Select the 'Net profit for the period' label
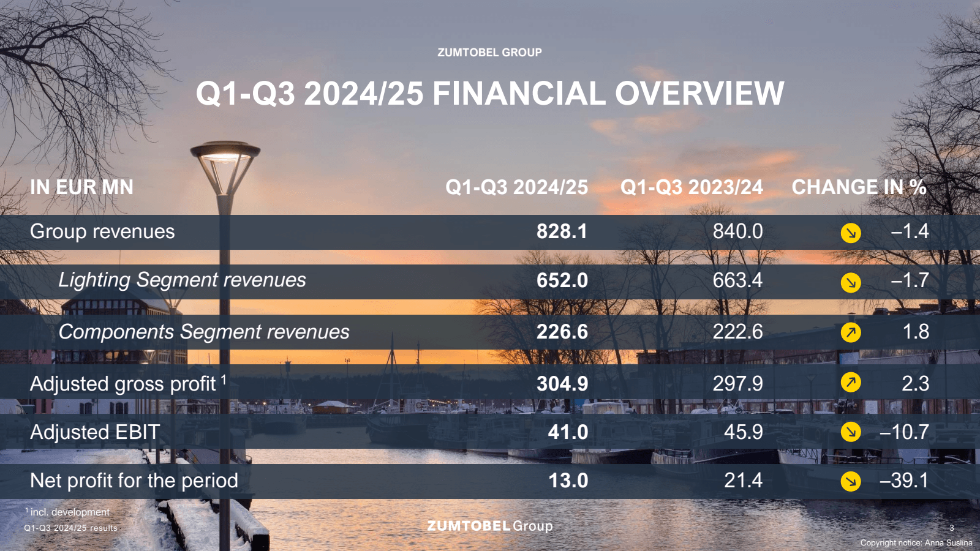The height and width of the screenshot is (551, 980). [134, 481]
